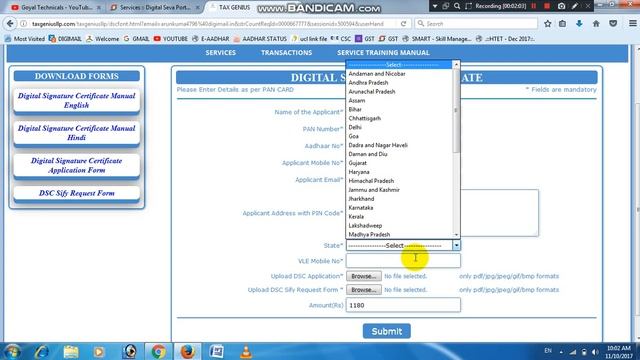Bookmark this page with star icon
Viewport: 640px width, 360px height.
[x=548, y=24]
